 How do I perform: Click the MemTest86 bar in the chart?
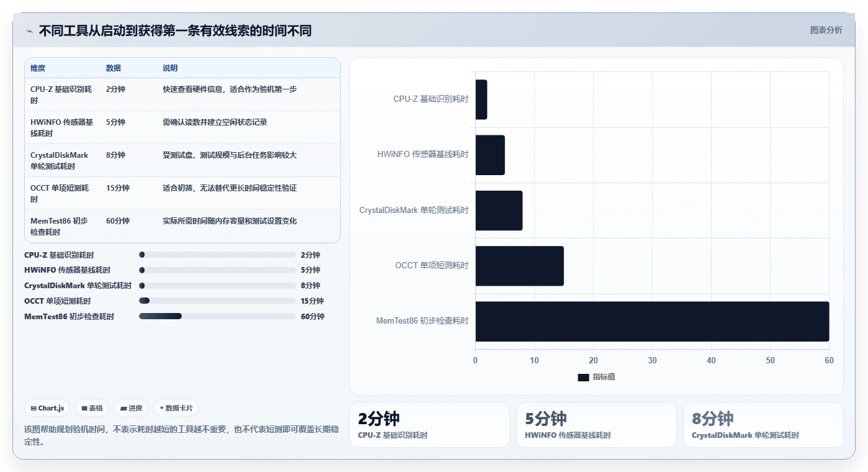[x=652, y=321]
